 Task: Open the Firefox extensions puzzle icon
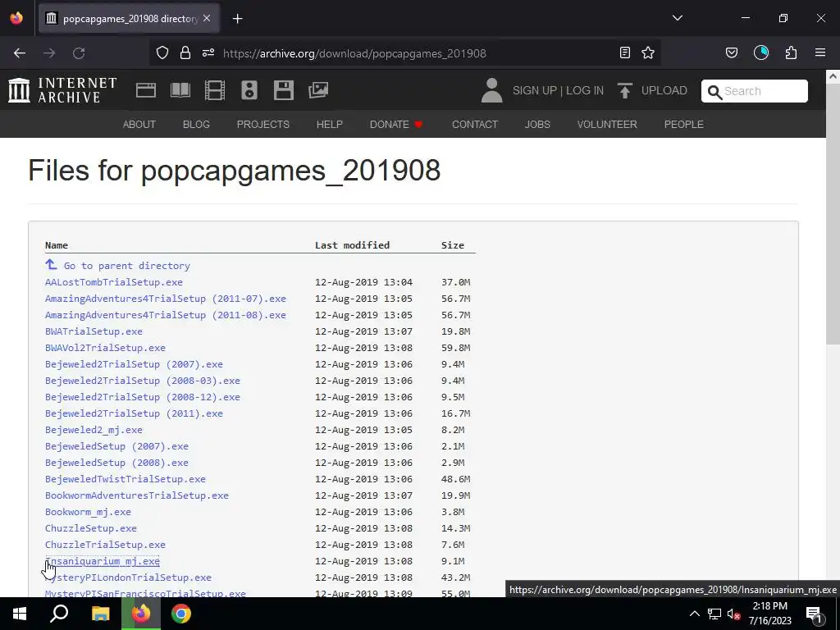click(792, 52)
